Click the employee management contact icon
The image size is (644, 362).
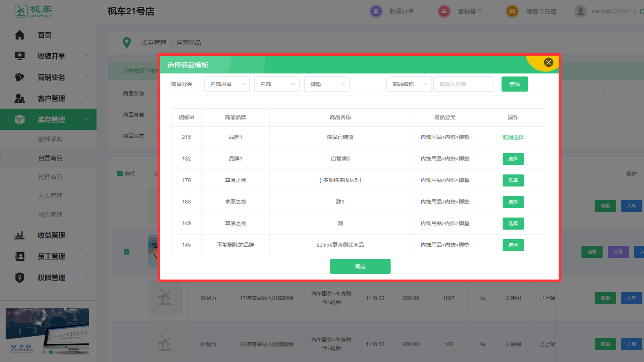[19, 256]
